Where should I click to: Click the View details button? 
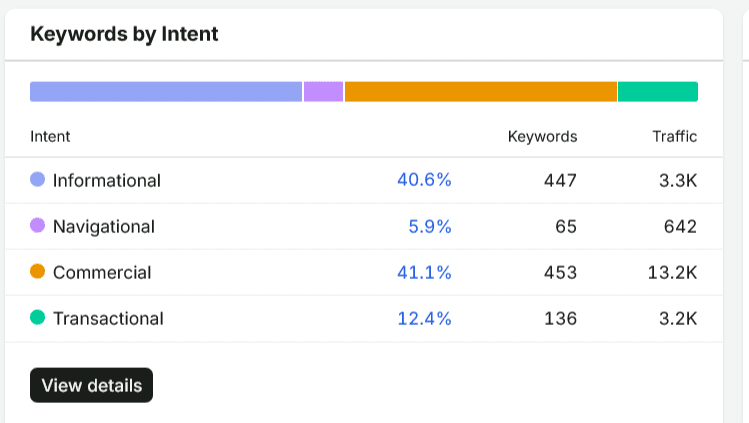[x=91, y=385]
